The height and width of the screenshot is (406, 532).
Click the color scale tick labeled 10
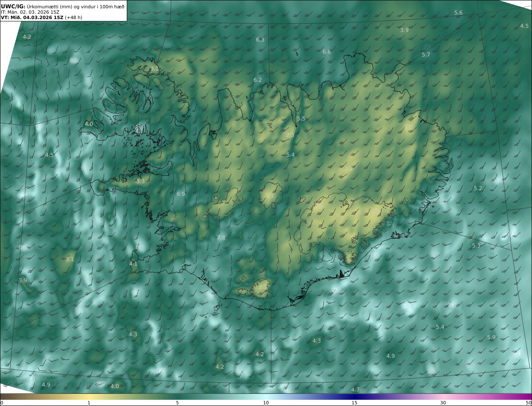click(x=266, y=403)
